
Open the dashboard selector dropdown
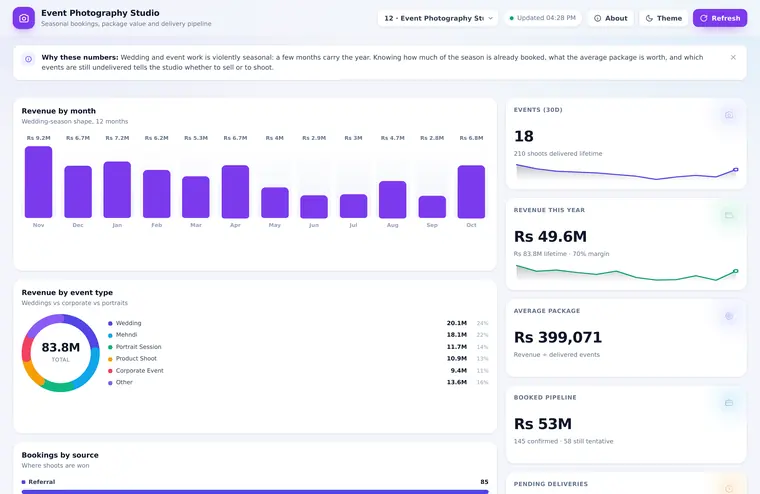click(438, 18)
